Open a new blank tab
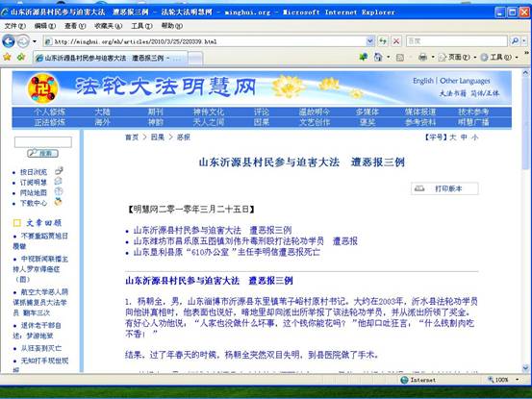 point(195,58)
